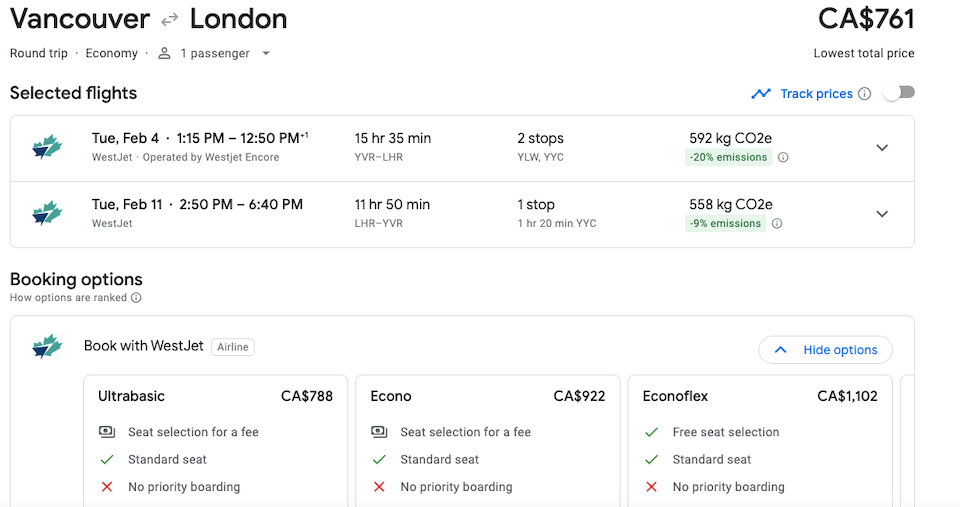Click info icon next to How options are ranked

click(x=136, y=298)
